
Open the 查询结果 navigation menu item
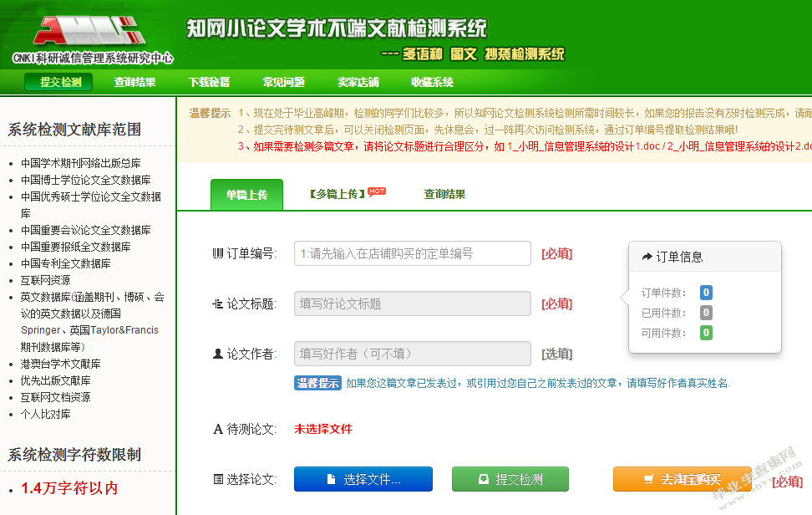click(x=134, y=82)
